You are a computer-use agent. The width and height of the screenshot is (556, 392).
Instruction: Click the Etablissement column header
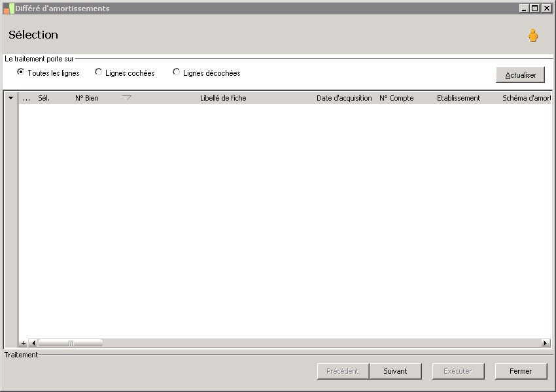coord(459,98)
